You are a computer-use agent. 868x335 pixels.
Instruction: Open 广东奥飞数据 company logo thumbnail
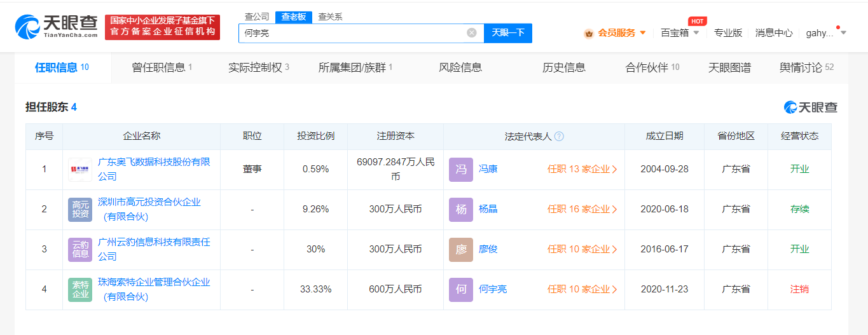click(80, 170)
